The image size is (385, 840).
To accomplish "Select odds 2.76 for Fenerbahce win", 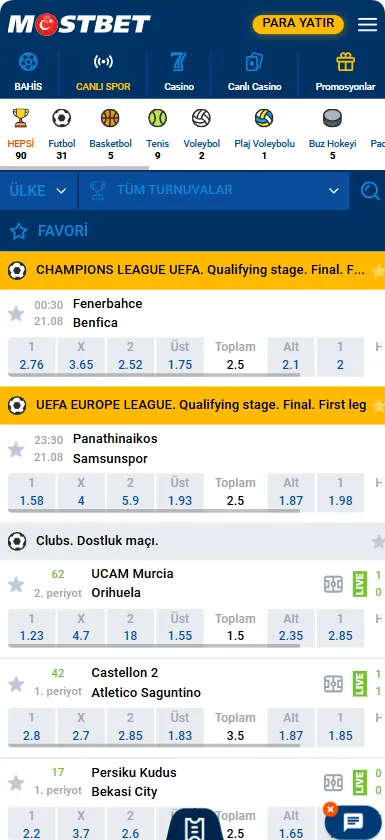I will [31, 356].
